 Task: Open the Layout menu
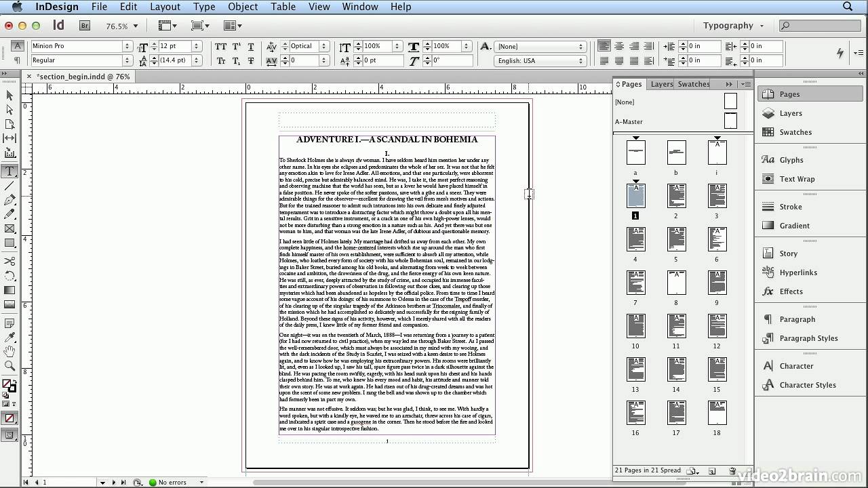pos(165,7)
